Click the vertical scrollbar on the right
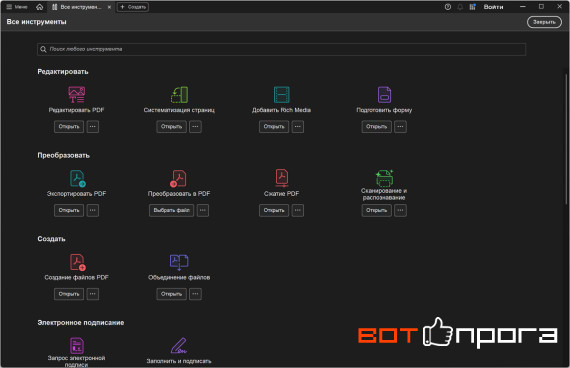 click(566, 138)
